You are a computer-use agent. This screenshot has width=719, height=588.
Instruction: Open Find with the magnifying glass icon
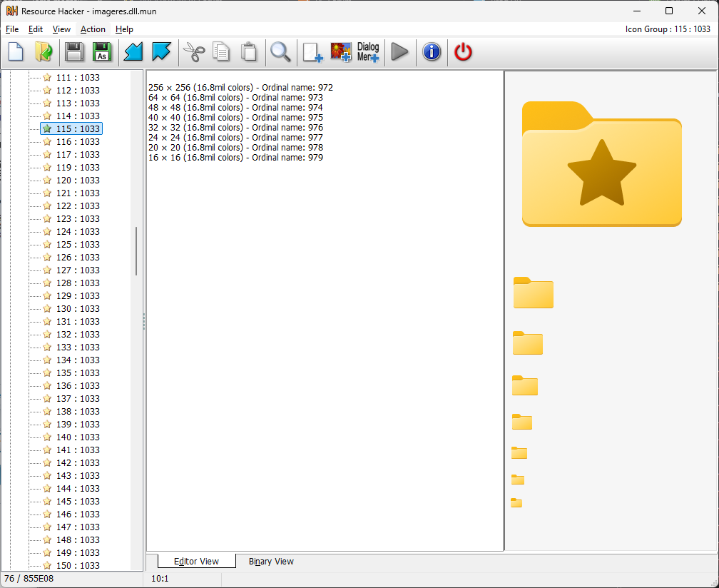pos(280,52)
